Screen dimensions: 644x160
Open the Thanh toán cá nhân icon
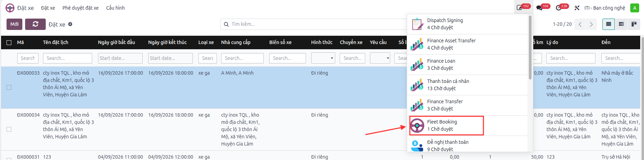click(x=417, y=85)
